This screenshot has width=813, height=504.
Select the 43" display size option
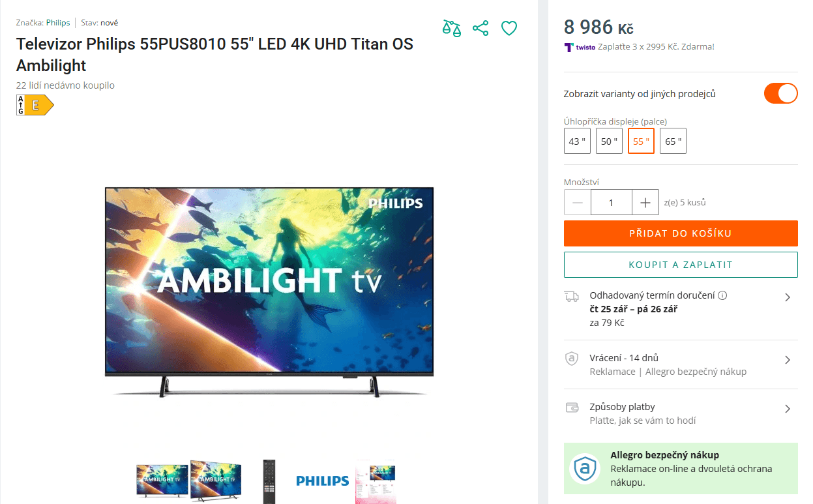577,141
